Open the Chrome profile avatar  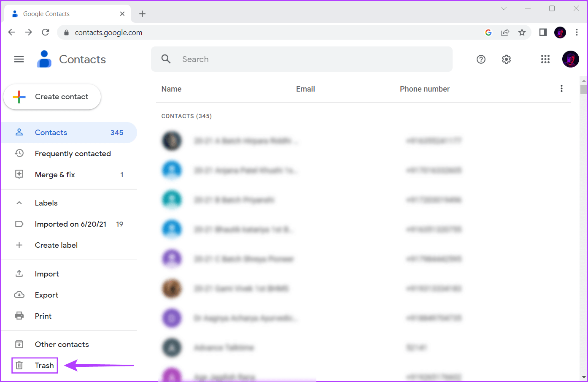(x=560, y=33)
